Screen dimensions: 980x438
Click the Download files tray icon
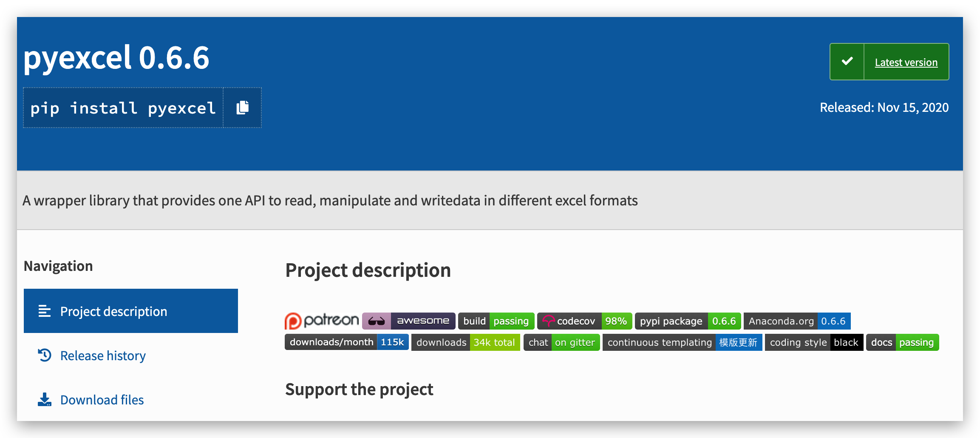pyautogui.click(x=45, y=400)
